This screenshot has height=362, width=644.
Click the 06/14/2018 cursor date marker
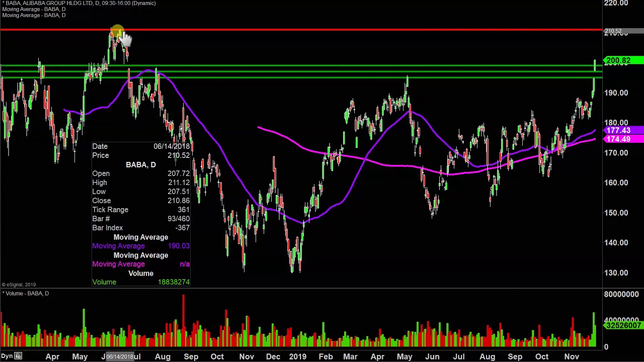pos(120,356)
